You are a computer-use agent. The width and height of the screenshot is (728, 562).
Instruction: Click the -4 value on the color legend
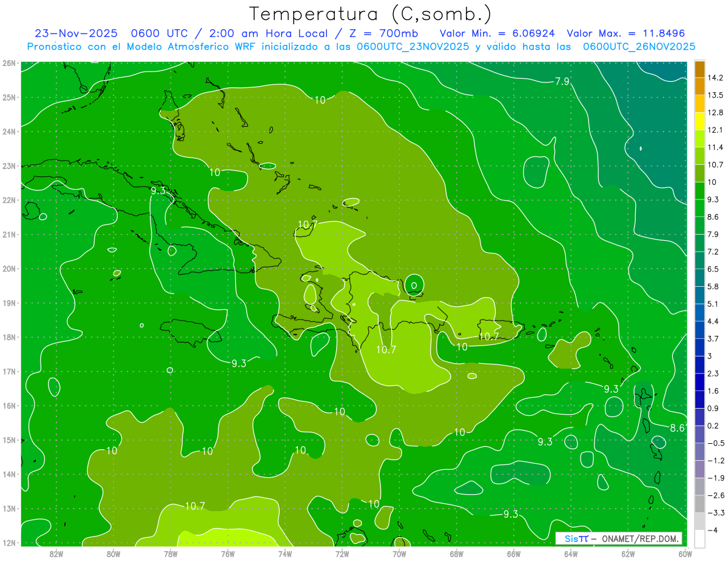pos(713,530)
